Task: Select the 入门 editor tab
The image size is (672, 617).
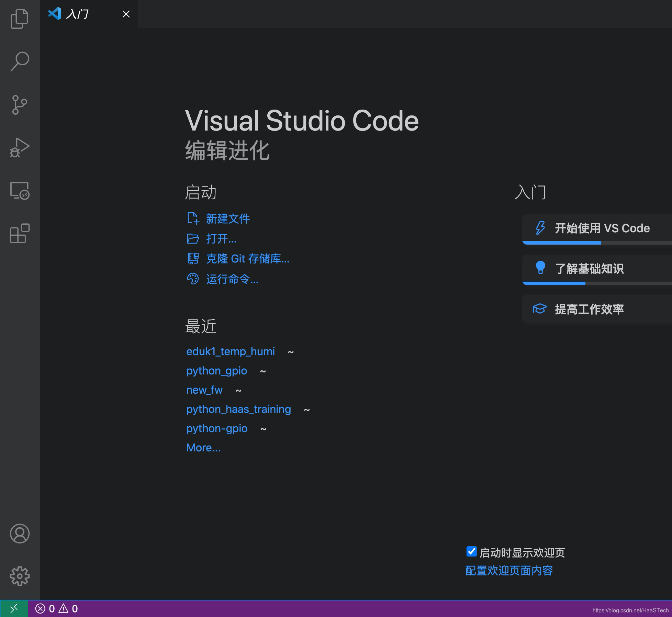Action: click(x=78, y=14)
